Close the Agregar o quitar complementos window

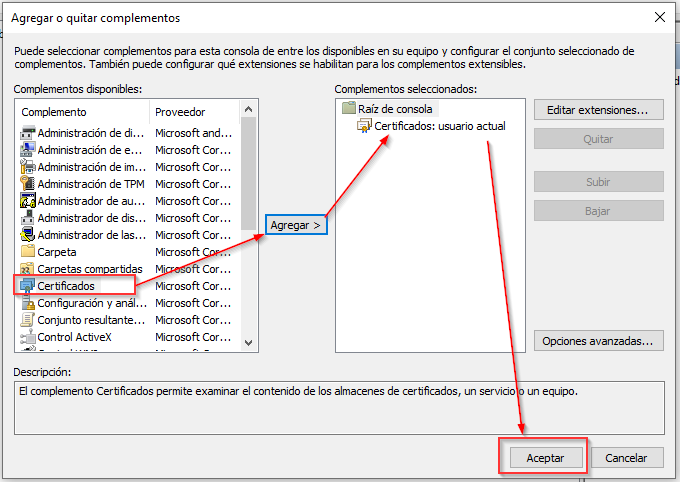(659, 17)
